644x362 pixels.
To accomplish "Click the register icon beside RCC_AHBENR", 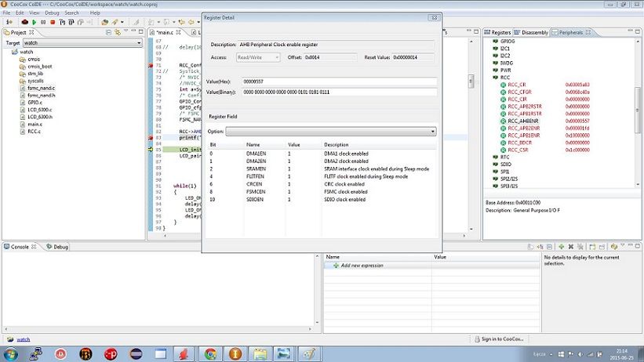I will point(503,121).
